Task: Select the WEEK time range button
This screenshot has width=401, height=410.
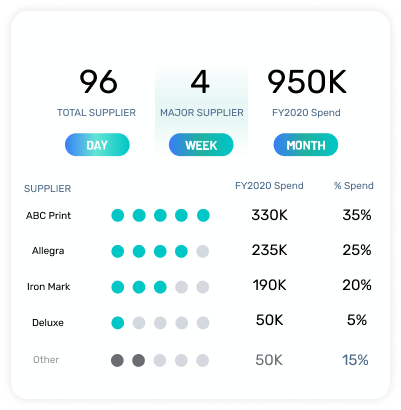Action: pyautogui.click(x=201, y=145)
